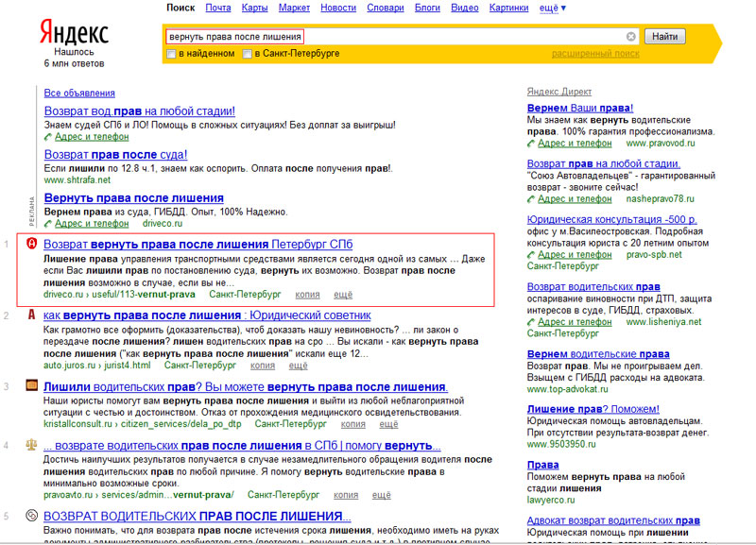
Task: Click the round favicon of the fifth result
Action: pyautogui.click(x=31, y=516)
